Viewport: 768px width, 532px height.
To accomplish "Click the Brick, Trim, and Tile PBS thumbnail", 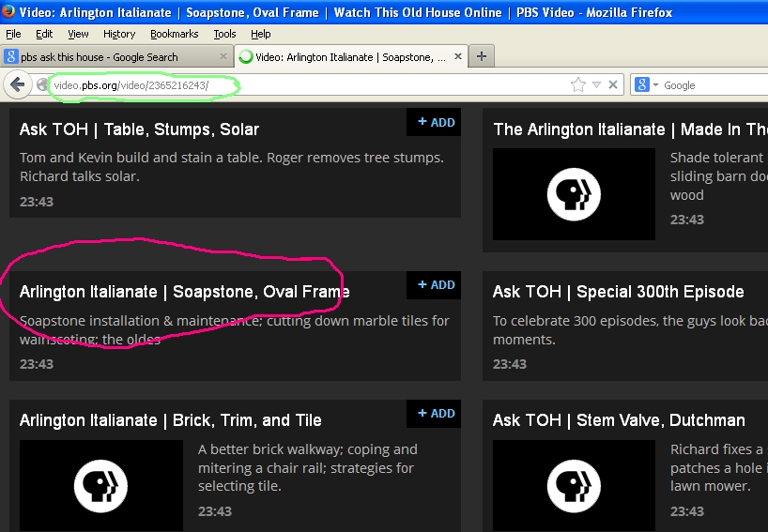I will (100, 485).
